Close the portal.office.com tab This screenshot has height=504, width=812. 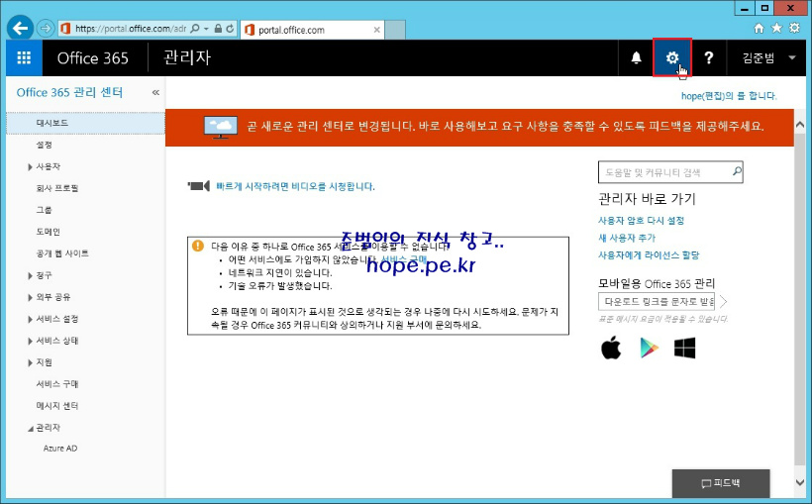tap(377, 30)
